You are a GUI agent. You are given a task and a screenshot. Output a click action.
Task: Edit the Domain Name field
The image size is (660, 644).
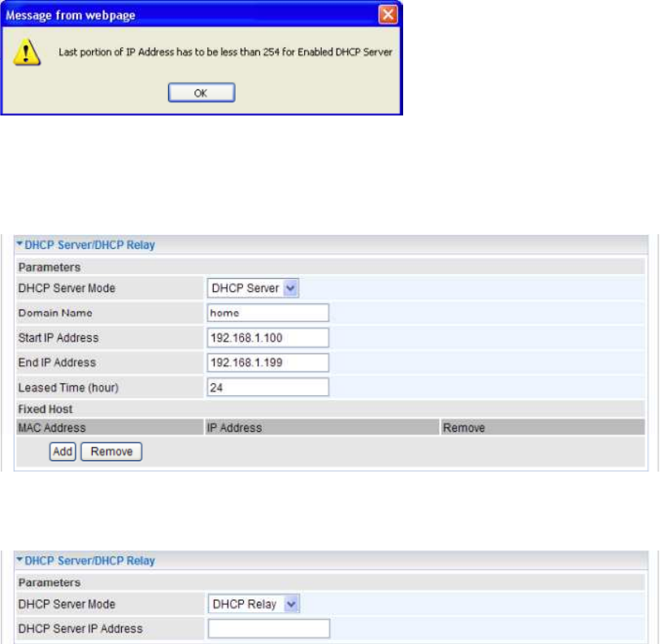click(267, 313)
